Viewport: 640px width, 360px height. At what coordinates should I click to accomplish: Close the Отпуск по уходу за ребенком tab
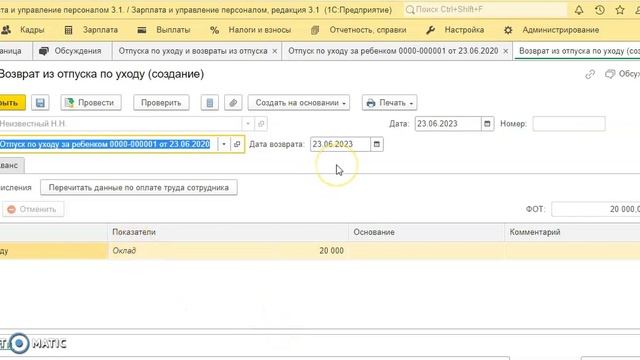pyautogui.click(x=506, y=51)
